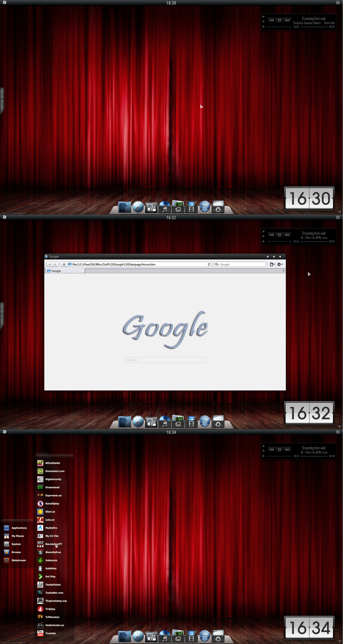Open Recycle Bin in the 16:32 desktop dock
The width and height of the screenshot is (343, 644).
pos(218,421)
